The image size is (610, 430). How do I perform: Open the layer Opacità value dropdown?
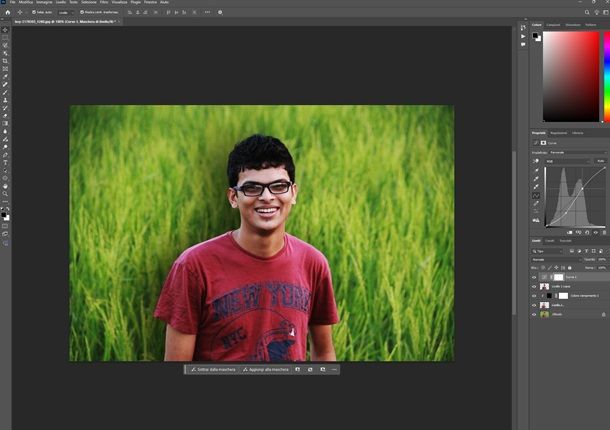tap(602, 260)
